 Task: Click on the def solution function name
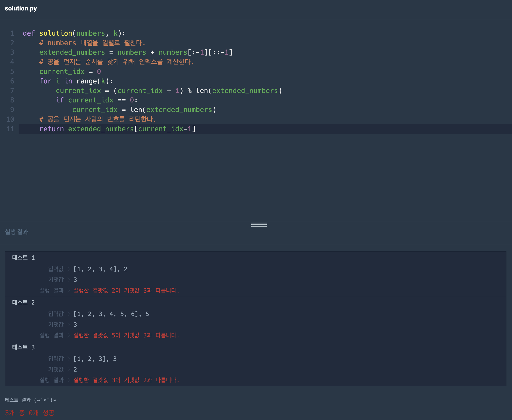56,33
